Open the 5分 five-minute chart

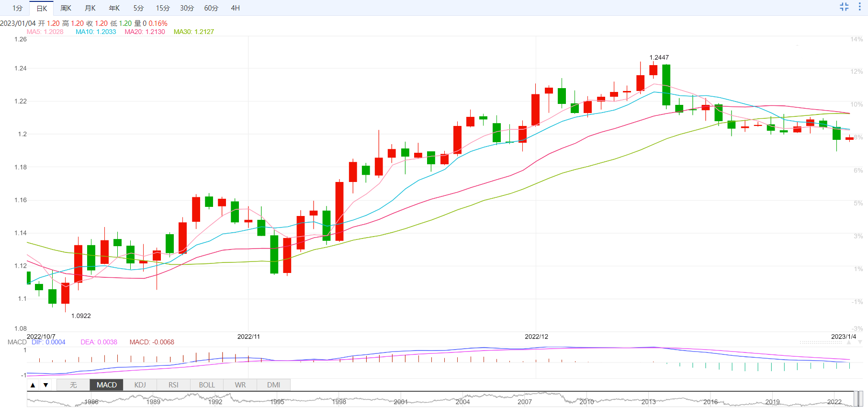point(138,8)
